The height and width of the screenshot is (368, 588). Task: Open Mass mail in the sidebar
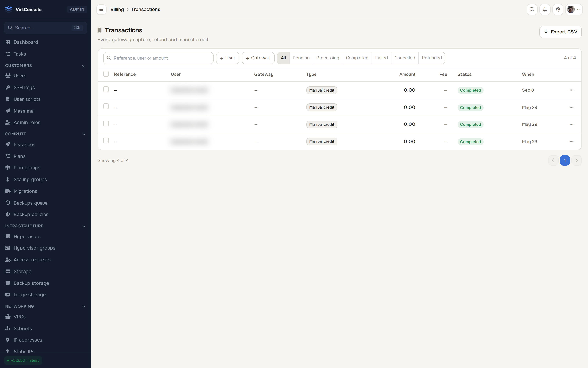(45, 111)
